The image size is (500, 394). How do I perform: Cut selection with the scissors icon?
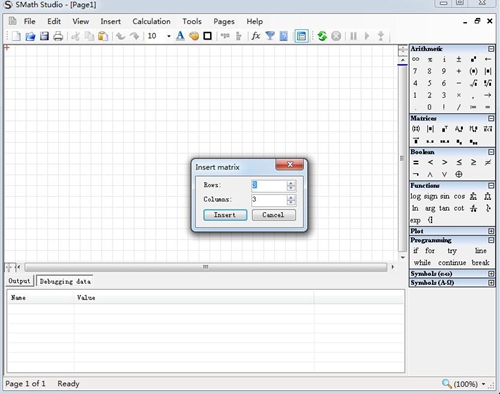[76, 36]
